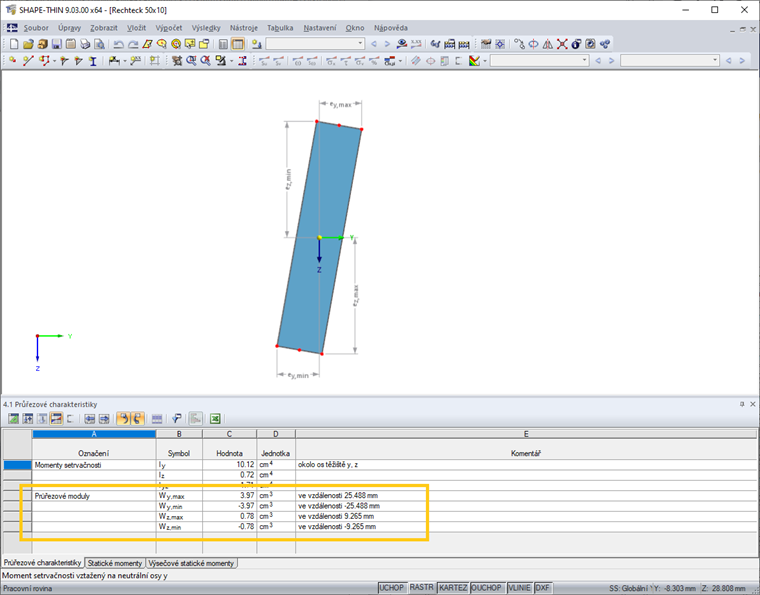Toggle OUCHOP in status bar

486,588
